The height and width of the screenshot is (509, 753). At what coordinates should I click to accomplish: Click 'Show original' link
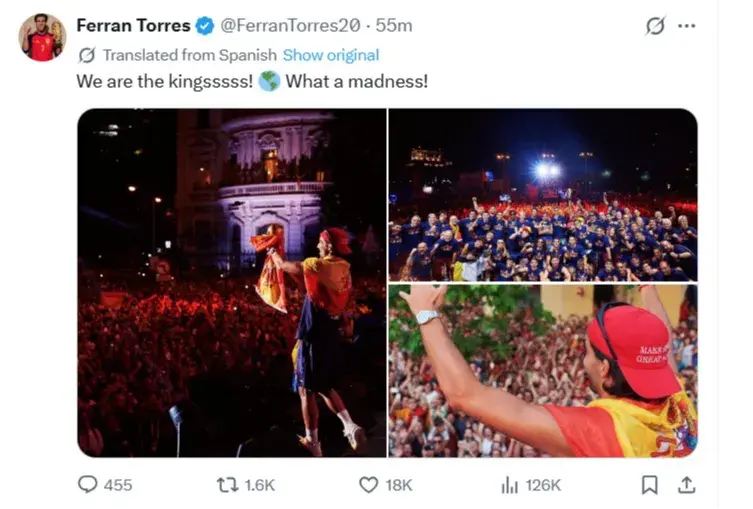[x=331, y=55]
